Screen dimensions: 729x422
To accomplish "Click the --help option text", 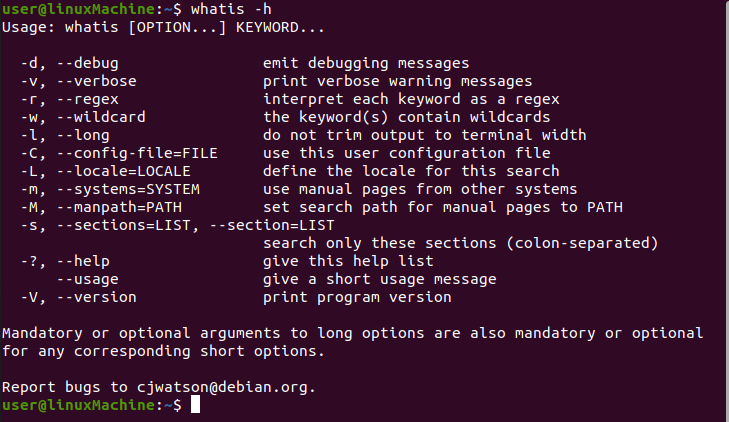I will (83, 261).
